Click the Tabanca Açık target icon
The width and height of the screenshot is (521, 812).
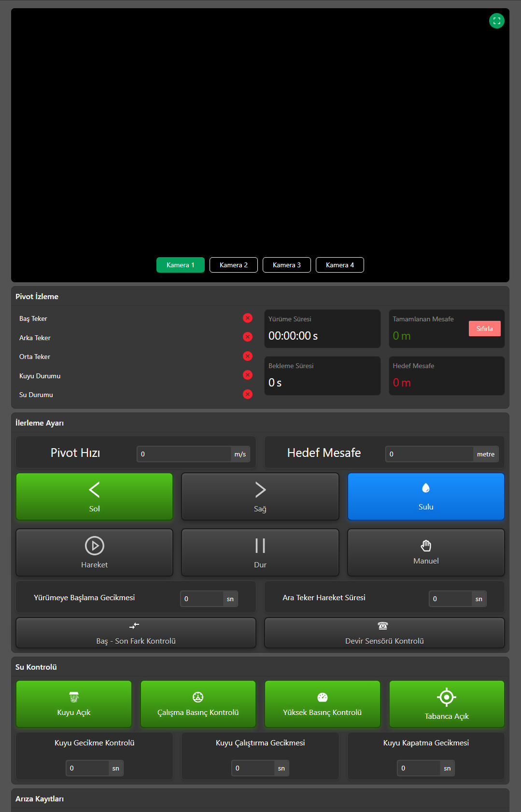pyautogui.click(x=447, y=698)
